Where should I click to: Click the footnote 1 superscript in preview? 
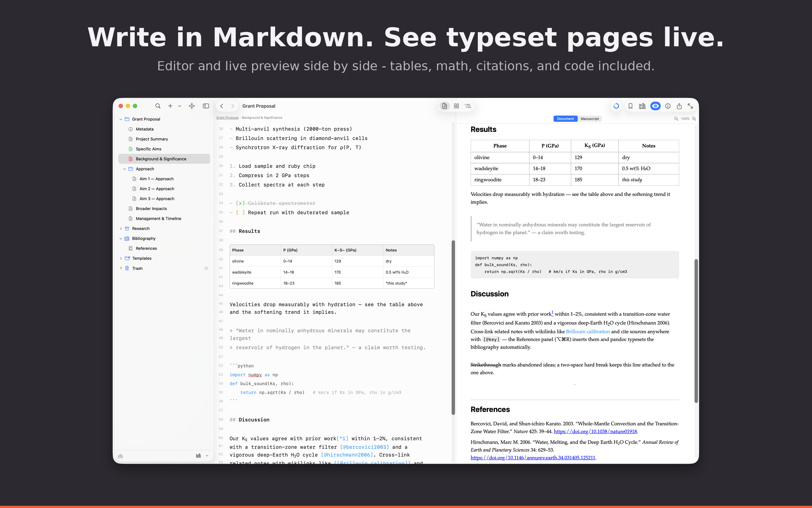click(552, 313)
